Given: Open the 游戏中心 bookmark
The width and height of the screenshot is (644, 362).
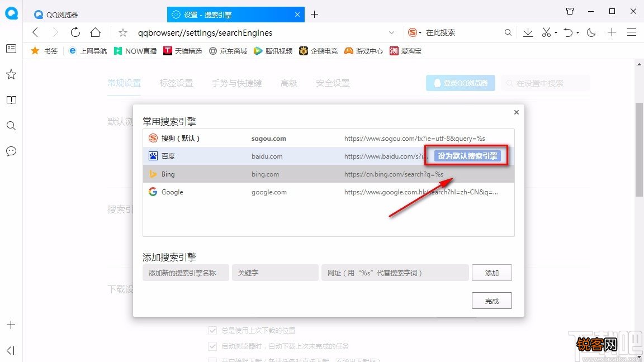Looking at the screenshot, I should click(x=363, y=51).
